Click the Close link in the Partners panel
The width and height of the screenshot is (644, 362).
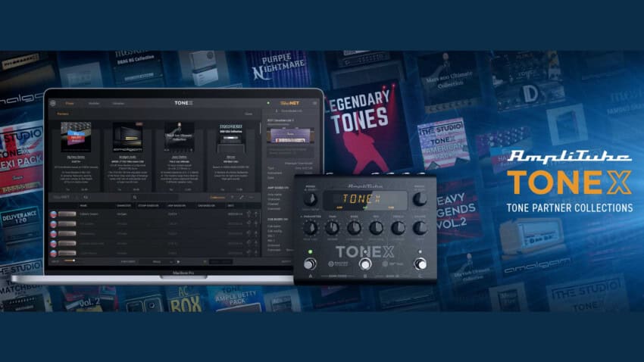point(249,114)
